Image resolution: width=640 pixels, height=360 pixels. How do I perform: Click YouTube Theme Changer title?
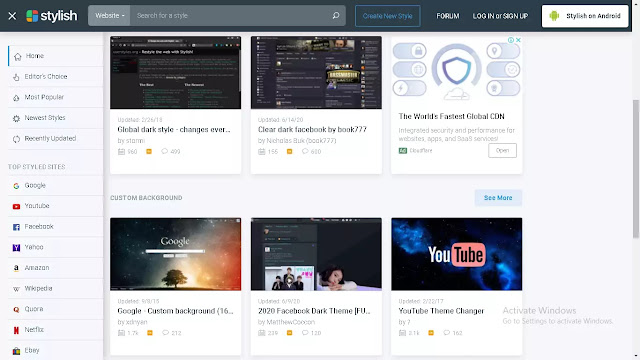441,311
